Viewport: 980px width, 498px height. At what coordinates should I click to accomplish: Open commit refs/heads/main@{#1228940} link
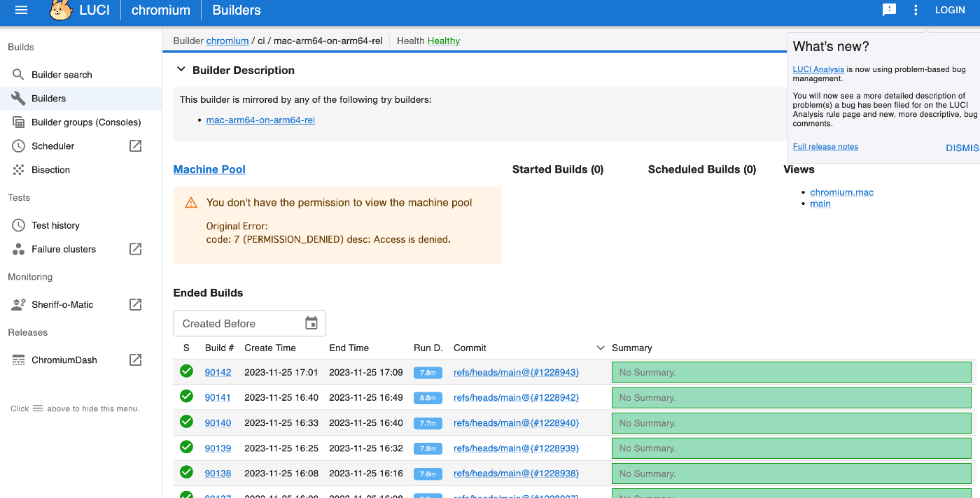(517, 422)
